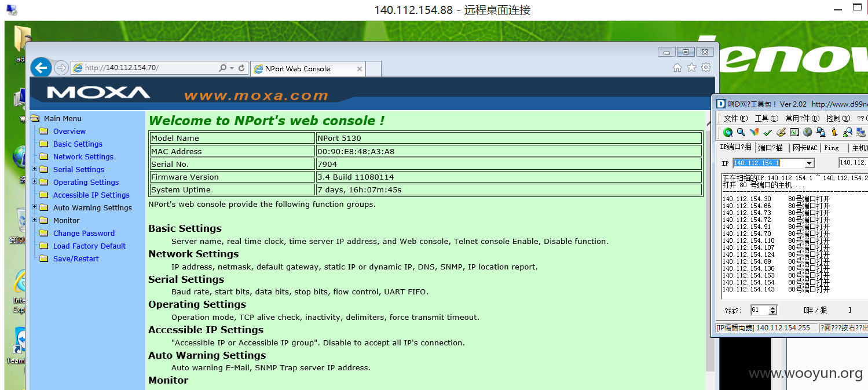This screenshot has width=868, height=390.
Task: Open the 工具(T) menu in D toolkit
Action: pos(766,118)
